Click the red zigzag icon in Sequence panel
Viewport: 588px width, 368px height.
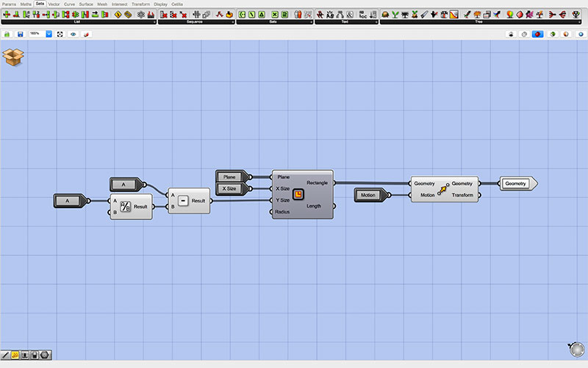click(x=219, y=15)
